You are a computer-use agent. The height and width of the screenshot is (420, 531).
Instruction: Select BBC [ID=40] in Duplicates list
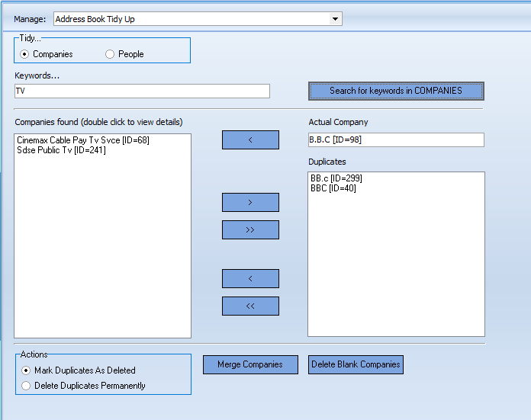click(333, 188)
